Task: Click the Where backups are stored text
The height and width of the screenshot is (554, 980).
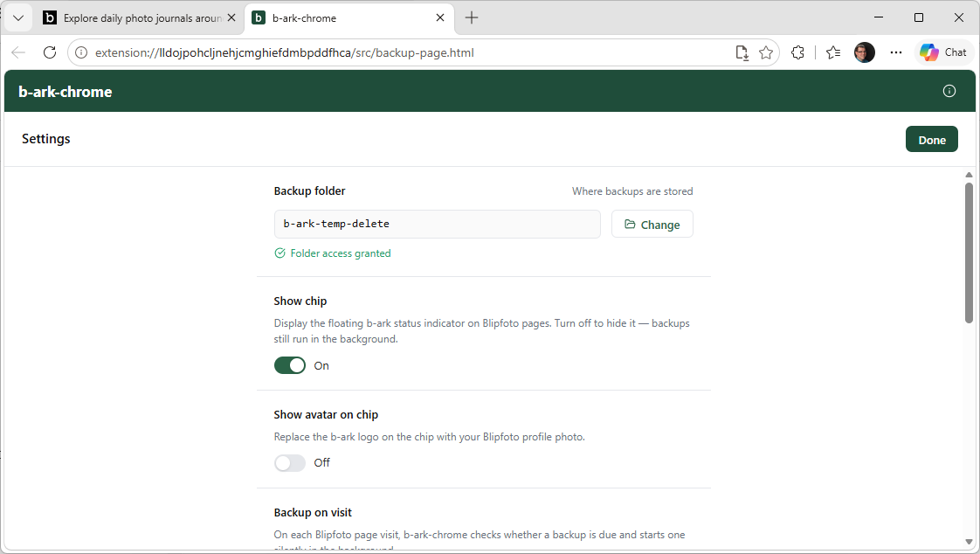Action: (x=631, y=191)
